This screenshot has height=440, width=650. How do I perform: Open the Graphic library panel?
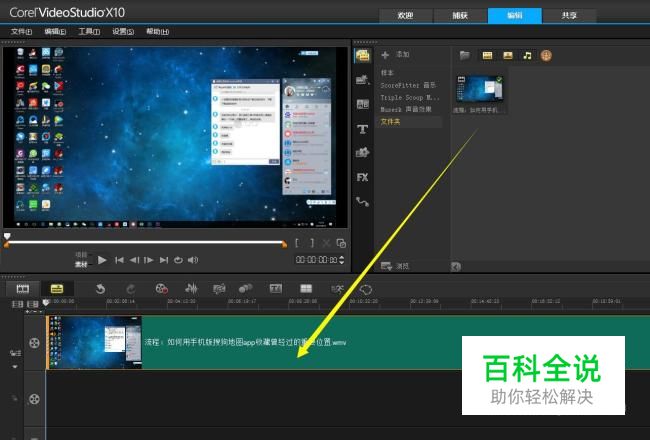(362, 153)
